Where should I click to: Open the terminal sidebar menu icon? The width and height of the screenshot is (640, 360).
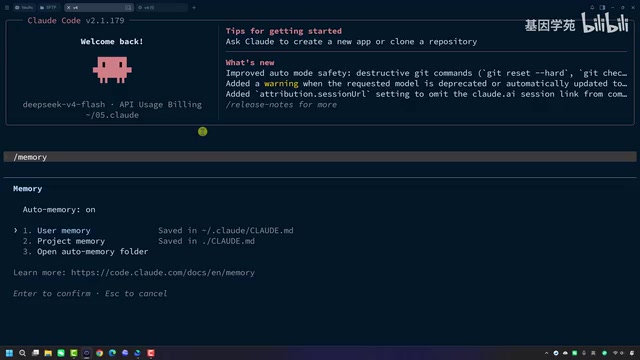[7, 7]
